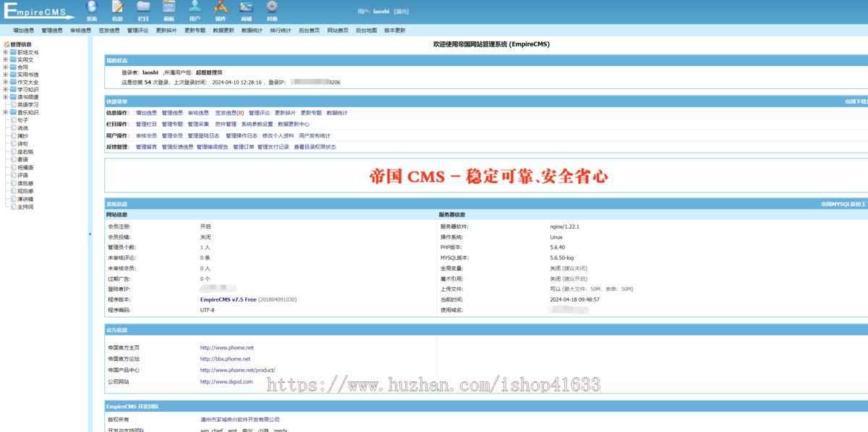Click the 退出 logout link

[401, 12]
